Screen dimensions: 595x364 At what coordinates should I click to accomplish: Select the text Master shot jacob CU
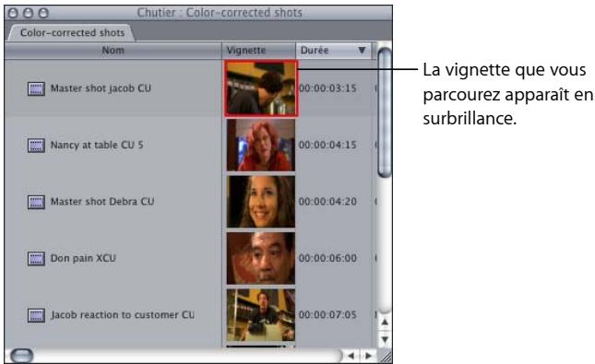(x=101, y=88)
